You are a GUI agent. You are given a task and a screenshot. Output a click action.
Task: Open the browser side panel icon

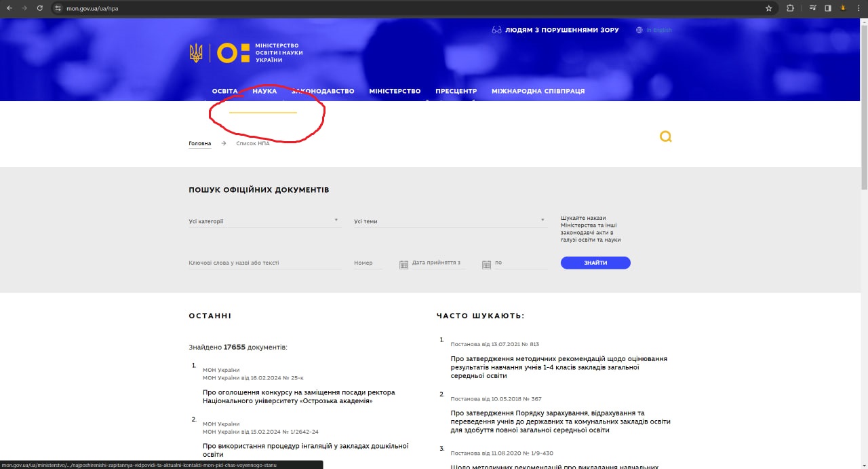point(828,8)
